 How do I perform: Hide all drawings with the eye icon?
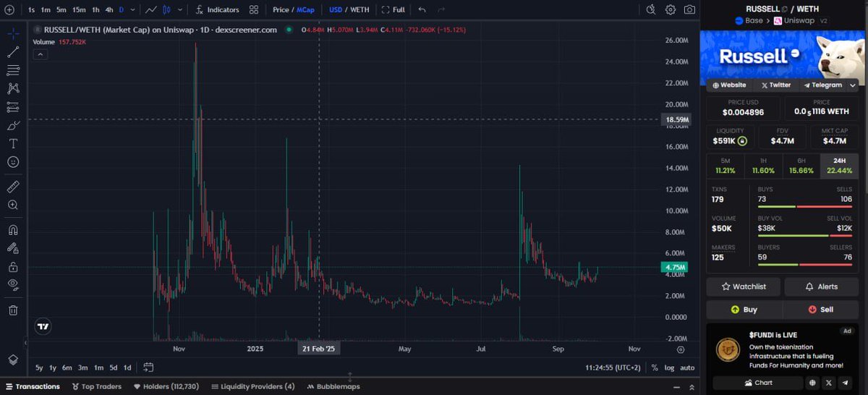(x=13, y=284)
